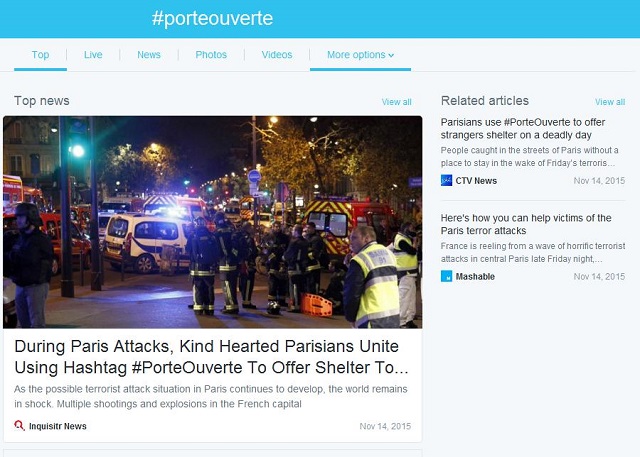
Task: Open article Here's how you can help victims
Action: point(526,224)
